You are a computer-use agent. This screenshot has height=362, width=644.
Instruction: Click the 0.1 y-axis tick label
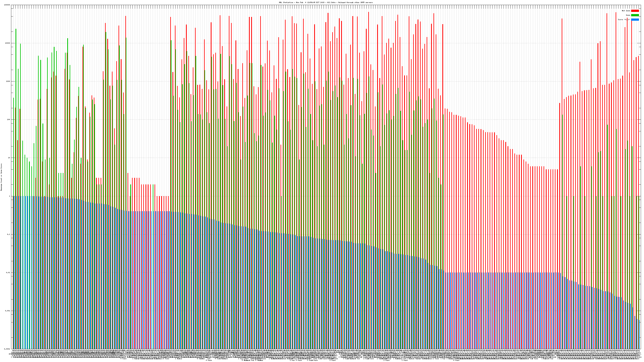click(x=9, y=234)
